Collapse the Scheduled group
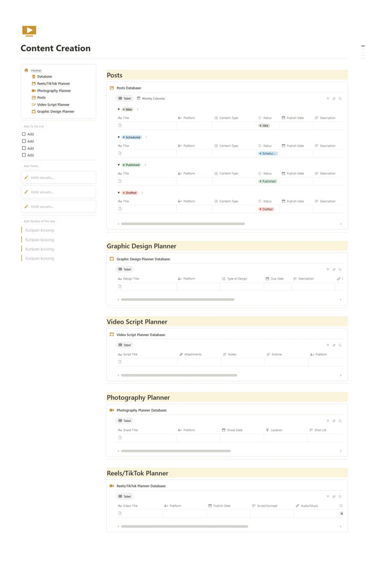367x588 pixels. tap(119, 137)
